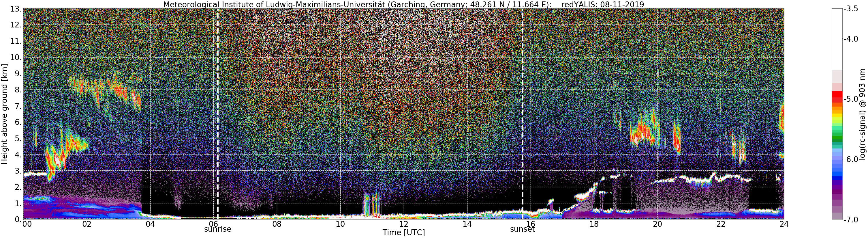The image size is (868, 238).
Task: Click the '00' tick on the time axis
Action: [27, 224]
